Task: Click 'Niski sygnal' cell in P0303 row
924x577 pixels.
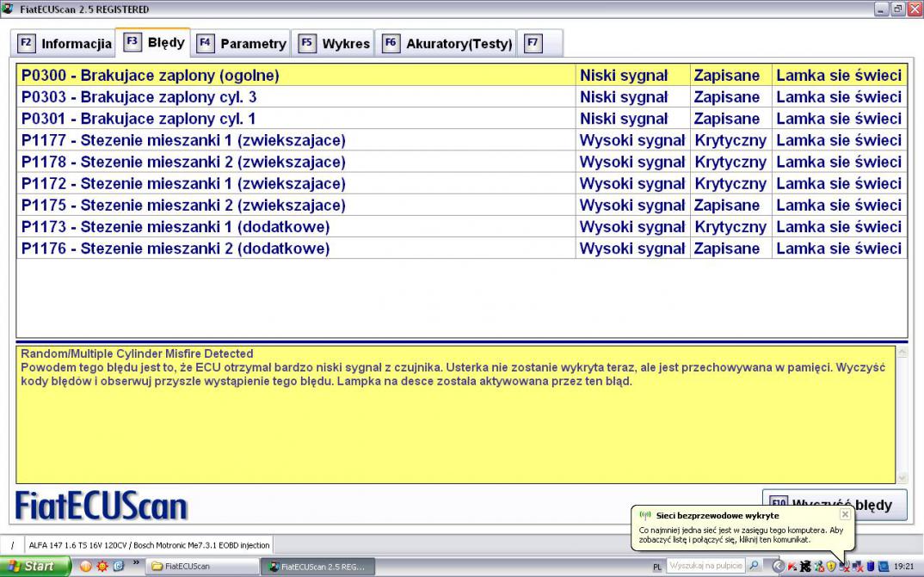Action: pos(632,97)
